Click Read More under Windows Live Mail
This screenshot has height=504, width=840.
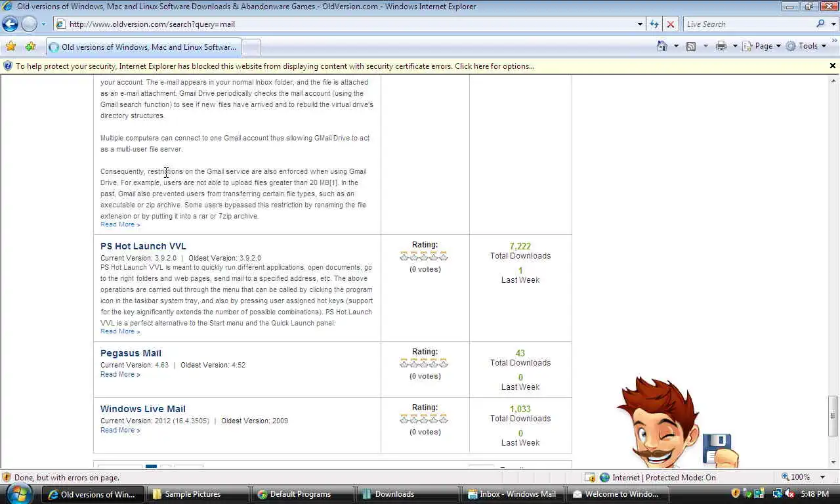pos(120,430)
